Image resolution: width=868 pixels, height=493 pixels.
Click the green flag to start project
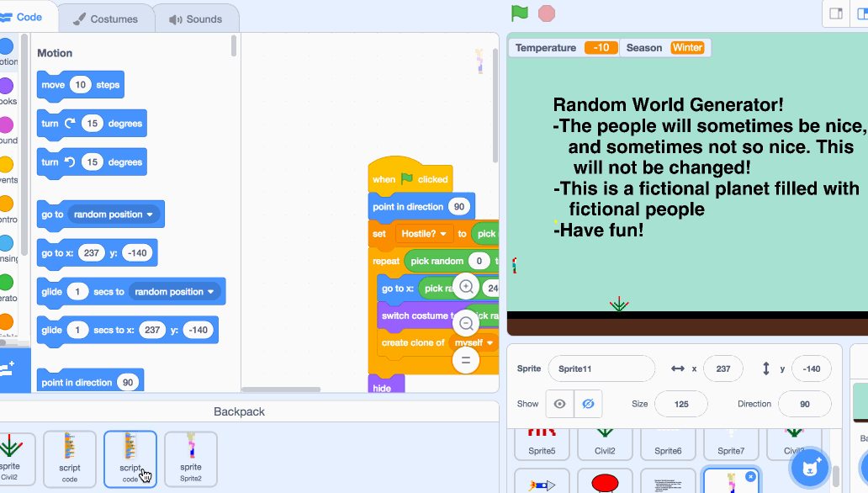[x=520, y=13]
